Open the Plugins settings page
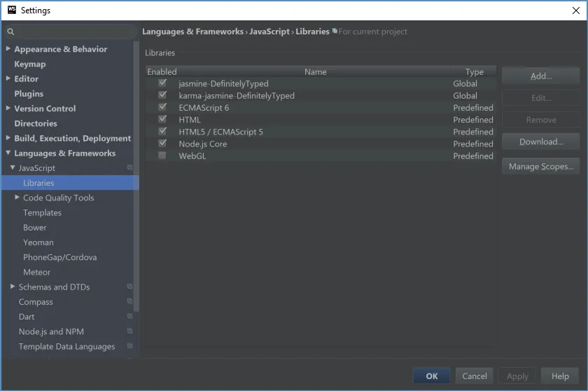Viewport: 588px width, 391px height. [x=29, y=93]
